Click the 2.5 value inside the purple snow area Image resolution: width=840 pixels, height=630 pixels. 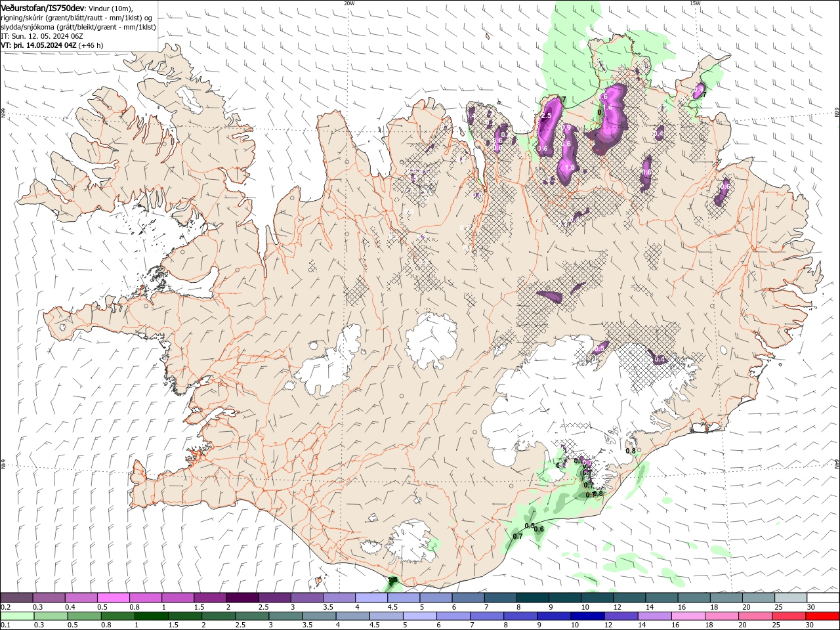click(546, 115)
